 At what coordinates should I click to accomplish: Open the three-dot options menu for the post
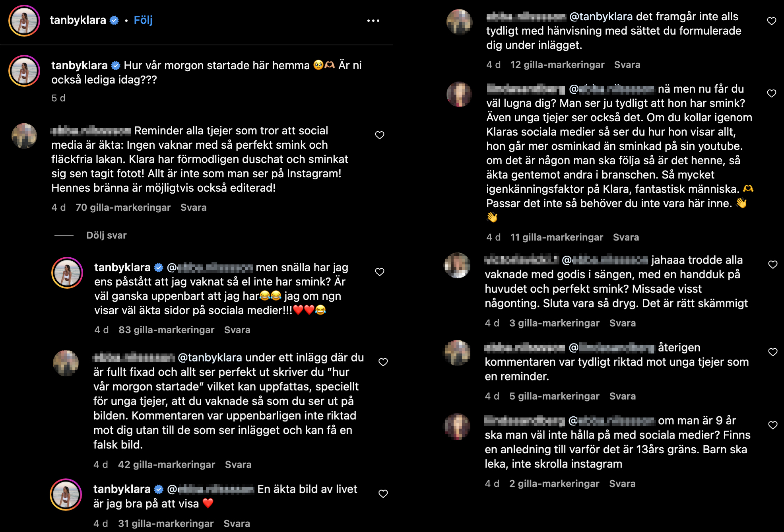[373, 20]
